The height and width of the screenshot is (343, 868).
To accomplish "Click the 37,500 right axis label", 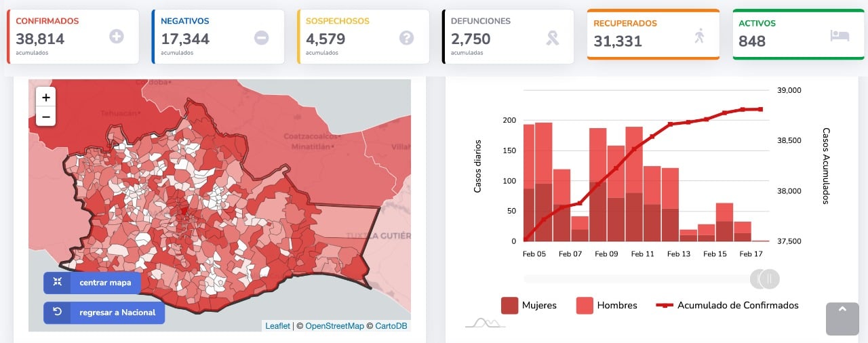I will click(789, 241).
